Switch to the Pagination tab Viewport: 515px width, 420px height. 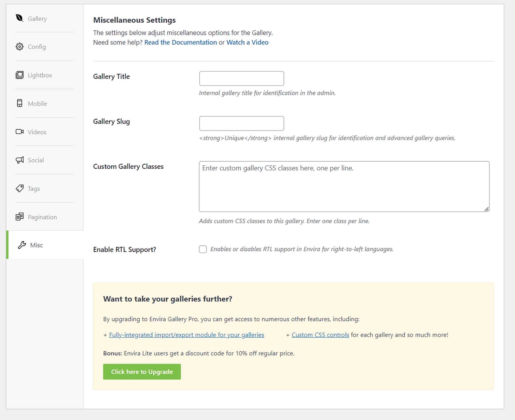(42, 217)
